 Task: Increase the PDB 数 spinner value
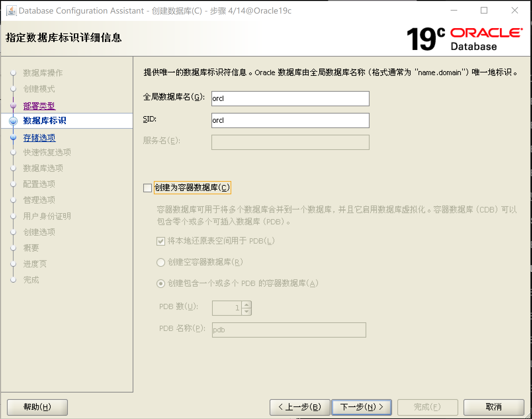click(x=246, y=304)
